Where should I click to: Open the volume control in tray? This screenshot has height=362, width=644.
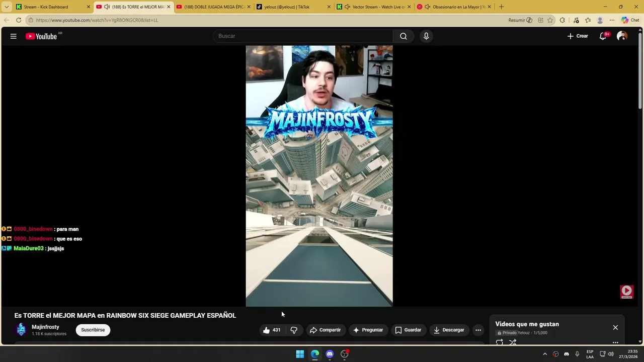tap(611, 354)
